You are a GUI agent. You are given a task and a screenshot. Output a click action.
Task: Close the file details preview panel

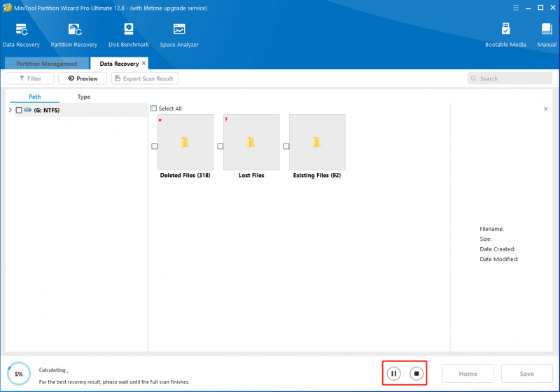tap(546, 109)
